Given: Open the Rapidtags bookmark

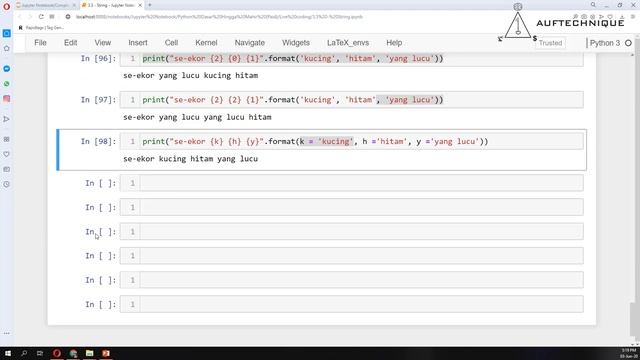Looking at the screenshot, I should pos(41,28).
